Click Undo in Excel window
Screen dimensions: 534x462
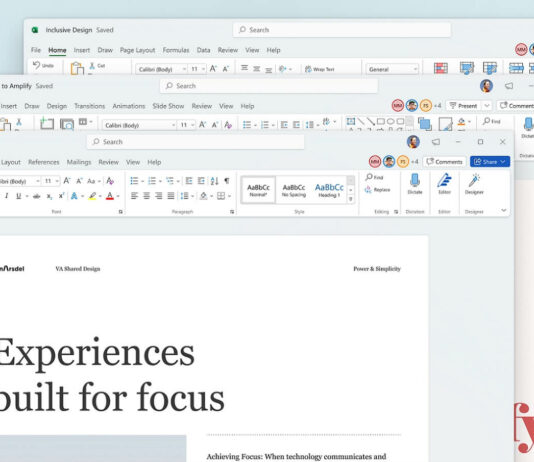[43, 65]
